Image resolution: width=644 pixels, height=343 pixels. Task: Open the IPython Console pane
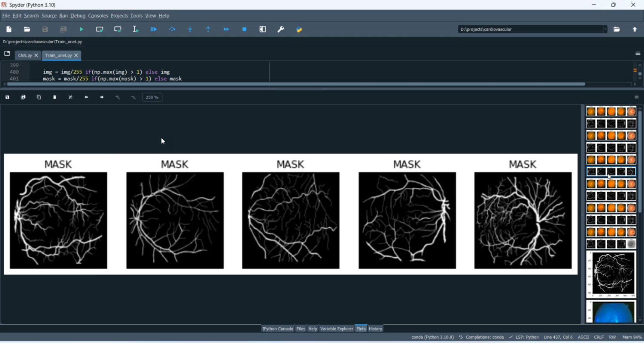tap(278, 329)
